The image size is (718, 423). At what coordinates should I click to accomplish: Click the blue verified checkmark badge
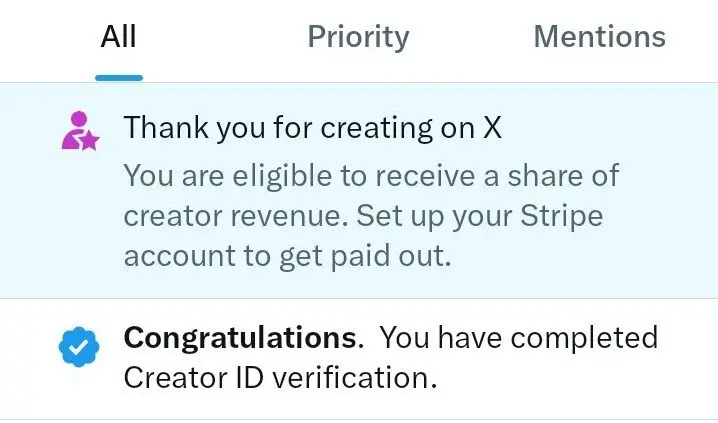(x=79, y=347)
